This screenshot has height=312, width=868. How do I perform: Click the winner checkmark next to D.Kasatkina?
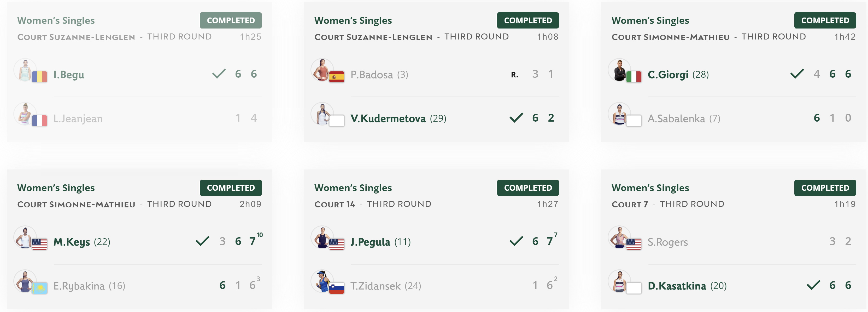[x=813, y=285]
